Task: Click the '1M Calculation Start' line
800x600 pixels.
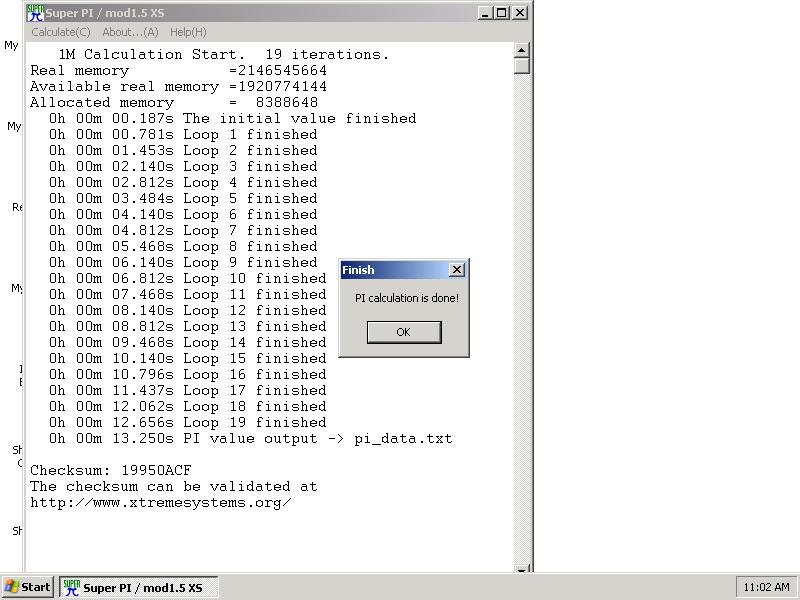Action: [x=223, y=55]
